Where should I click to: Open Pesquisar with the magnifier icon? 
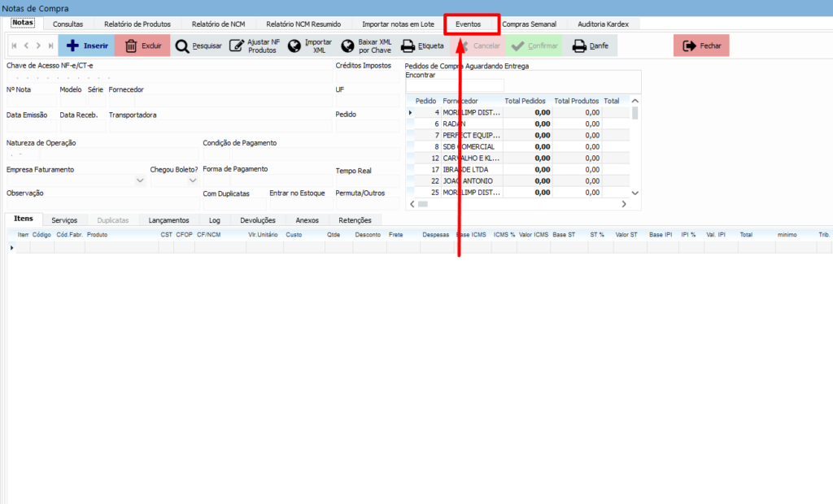pyautogui.click(x=198, y=46)
